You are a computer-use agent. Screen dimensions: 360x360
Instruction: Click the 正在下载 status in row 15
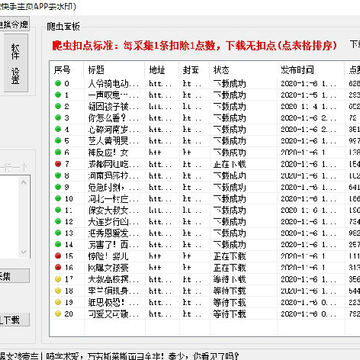[230, 256]
